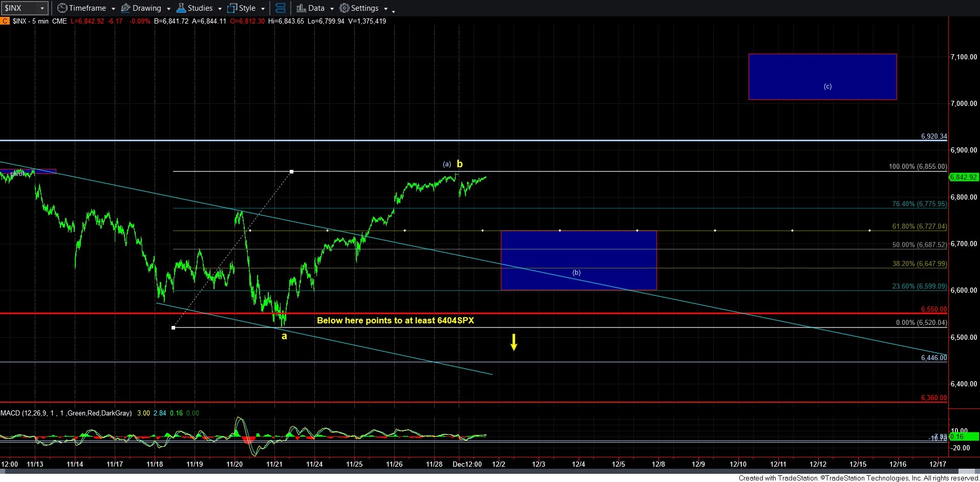This screenshot has width=980, height=482.
Task: Click the yellow down arrow drawing
Action: pyautogui.click(x=514, y=342)
